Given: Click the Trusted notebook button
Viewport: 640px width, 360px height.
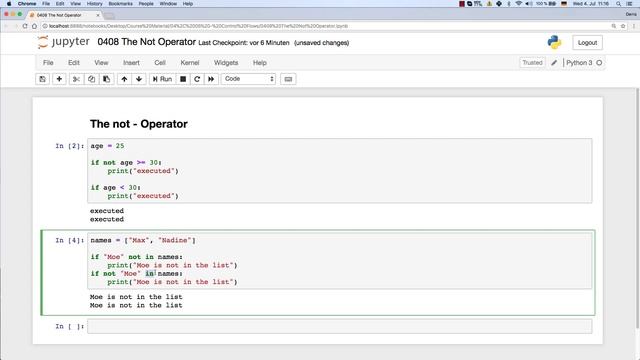Looking at the screenshot, I should (532, 63).
